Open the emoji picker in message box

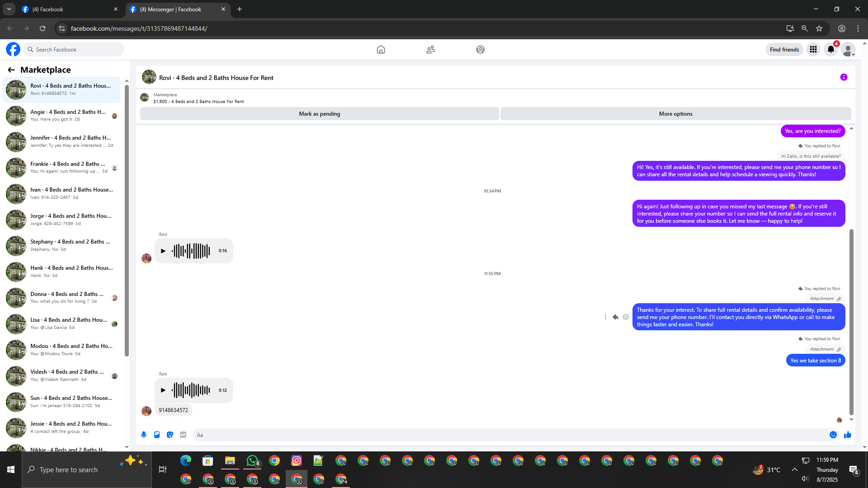coord(833,435)
